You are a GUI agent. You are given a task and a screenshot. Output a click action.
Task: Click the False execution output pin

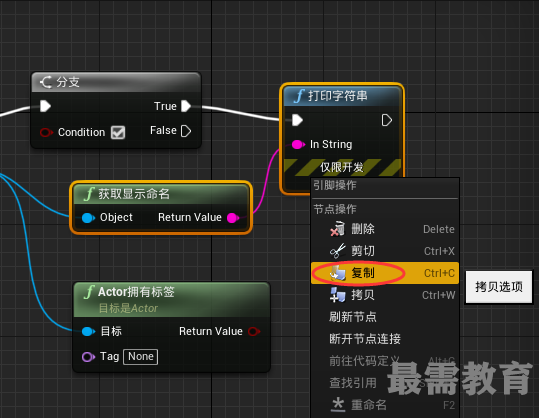coord(186,131)
